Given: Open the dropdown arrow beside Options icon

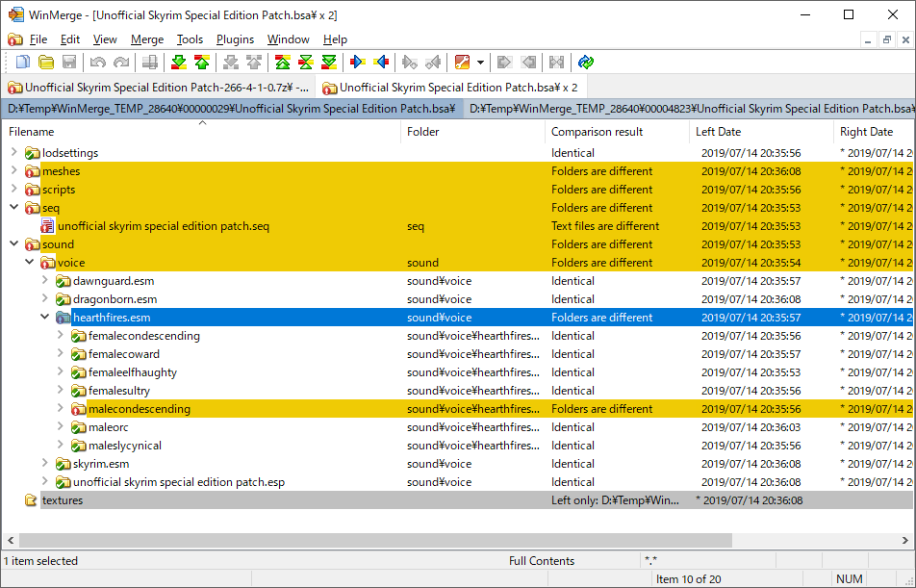Looking at the screenshot, I should point(479,63).
